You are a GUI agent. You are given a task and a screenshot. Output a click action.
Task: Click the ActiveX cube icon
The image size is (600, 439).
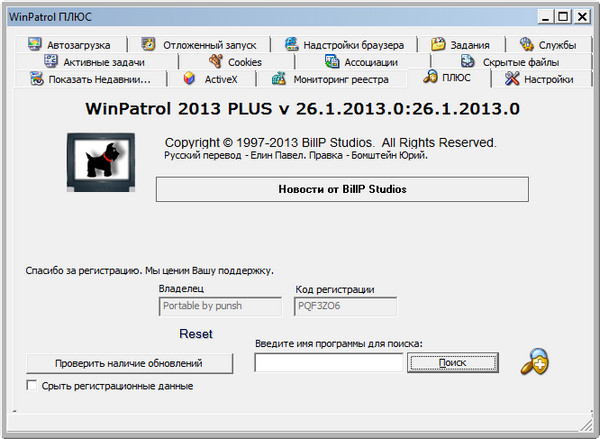click(x=189, y=79)
